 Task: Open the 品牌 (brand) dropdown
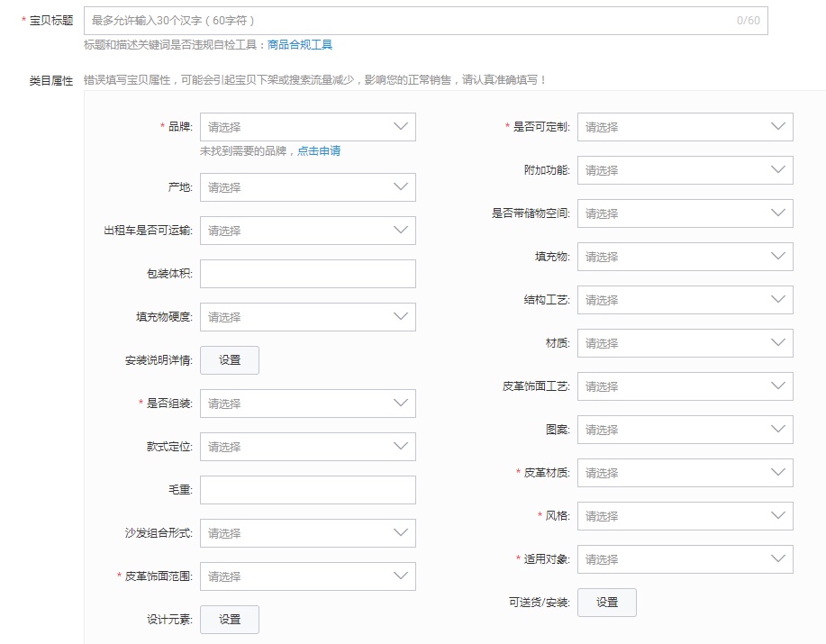pos(307,127)
